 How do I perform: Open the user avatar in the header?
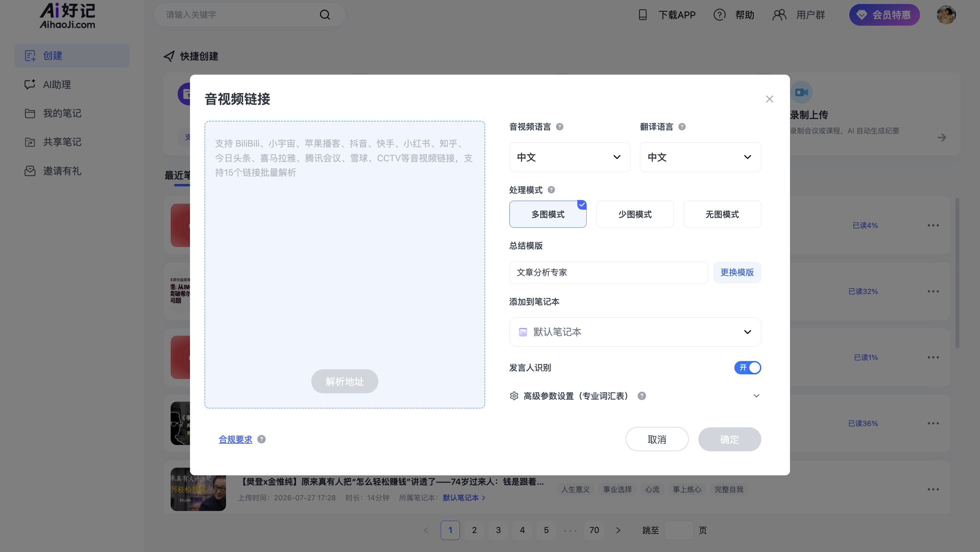(946, 15)
